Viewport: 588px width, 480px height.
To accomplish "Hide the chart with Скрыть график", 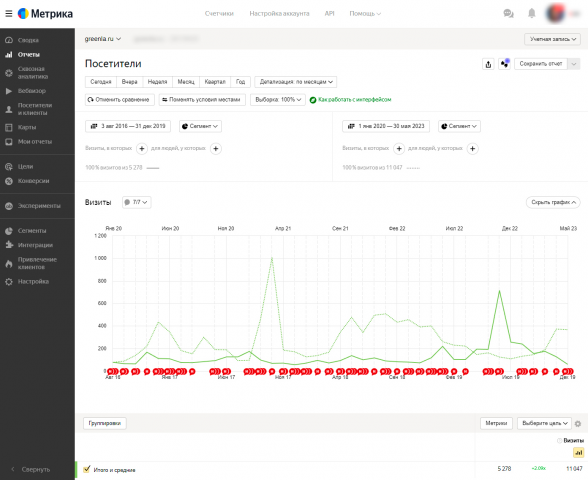I will 553,202.
